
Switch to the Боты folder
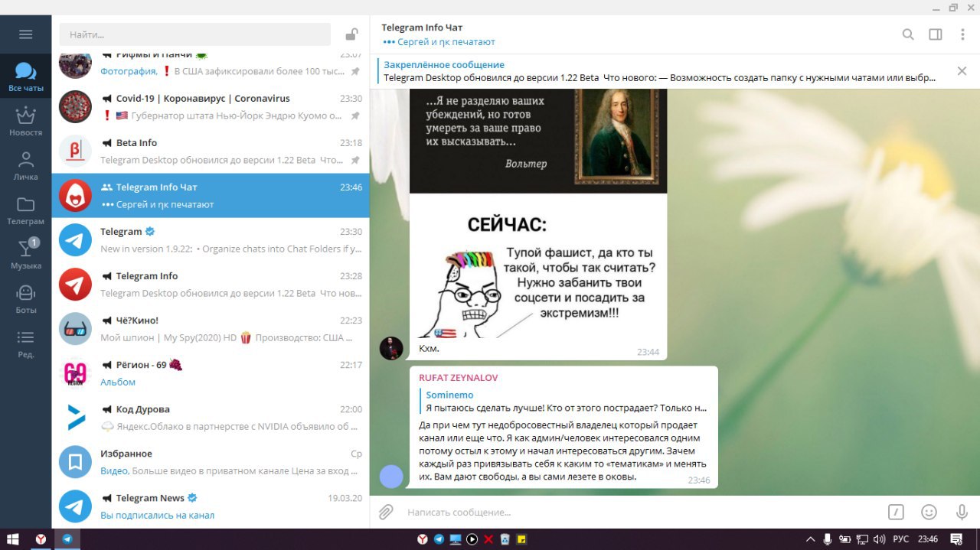(x=25, y=298)
